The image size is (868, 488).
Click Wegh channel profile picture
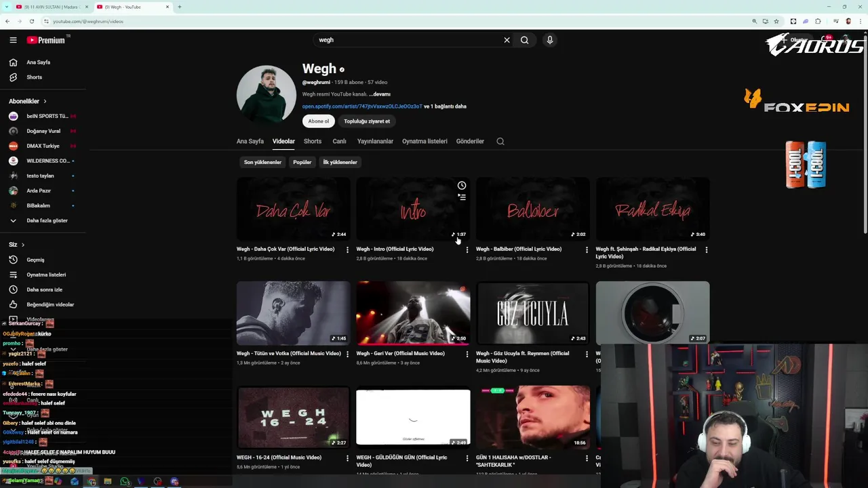click(x=267, y=95)
